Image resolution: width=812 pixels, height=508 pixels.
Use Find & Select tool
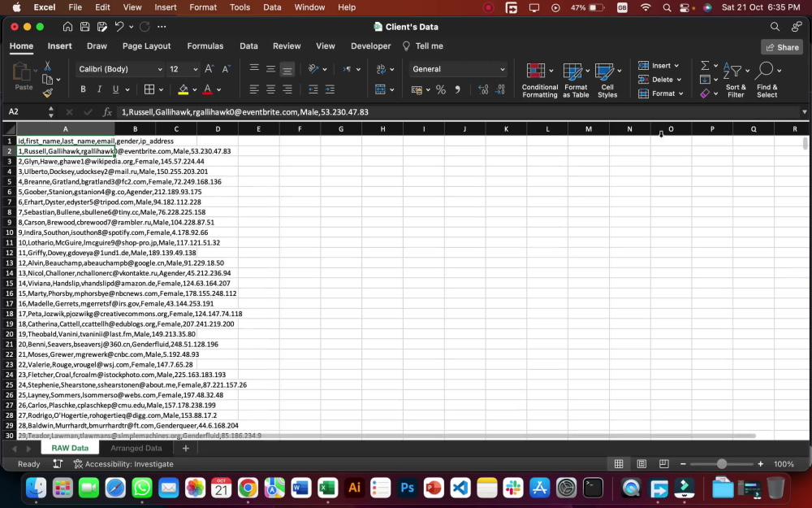[x=767, y=79]
